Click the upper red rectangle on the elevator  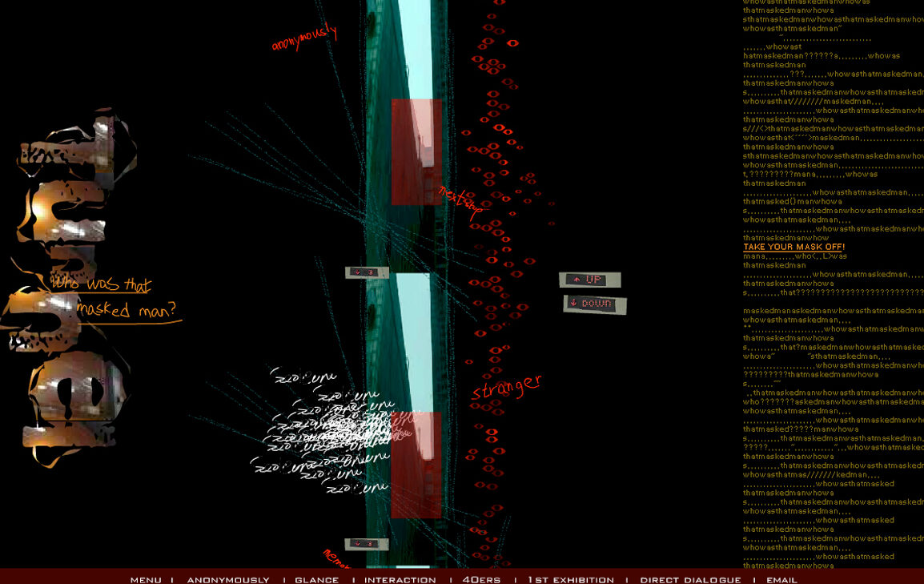(x=416, y=151)
